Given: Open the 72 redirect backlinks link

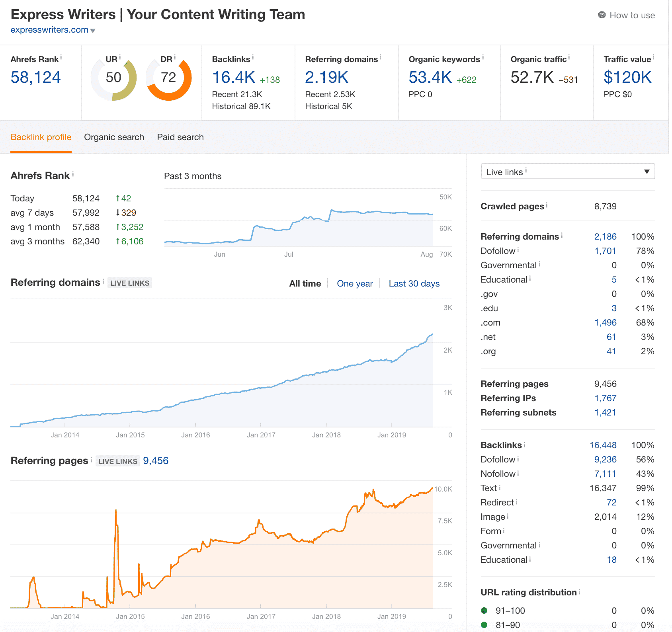Looking at the screenshot, I should pos(611,503).
